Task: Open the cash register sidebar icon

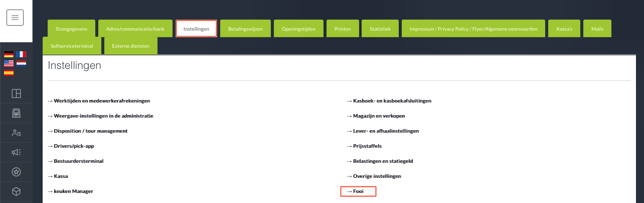Action: pos(16,113)
